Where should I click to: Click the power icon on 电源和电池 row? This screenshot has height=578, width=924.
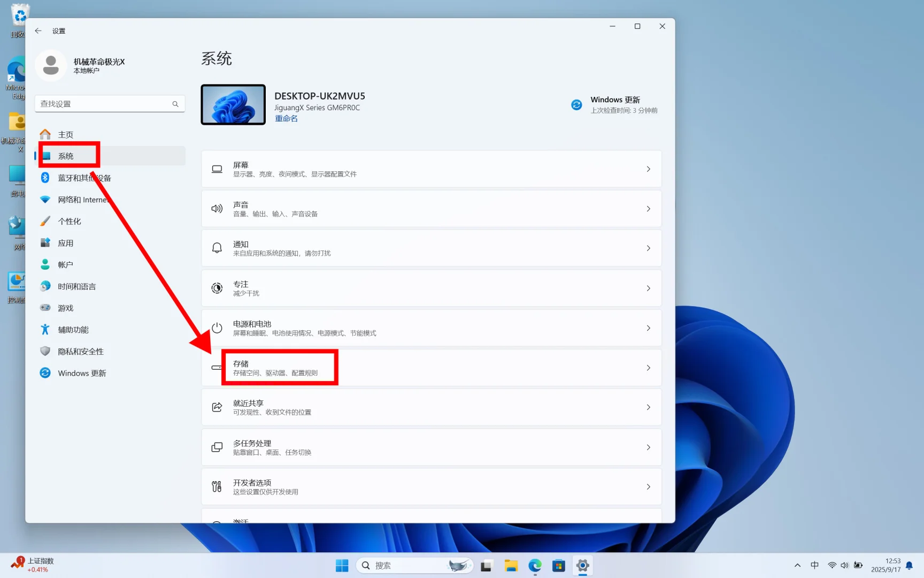click(217, 328)
